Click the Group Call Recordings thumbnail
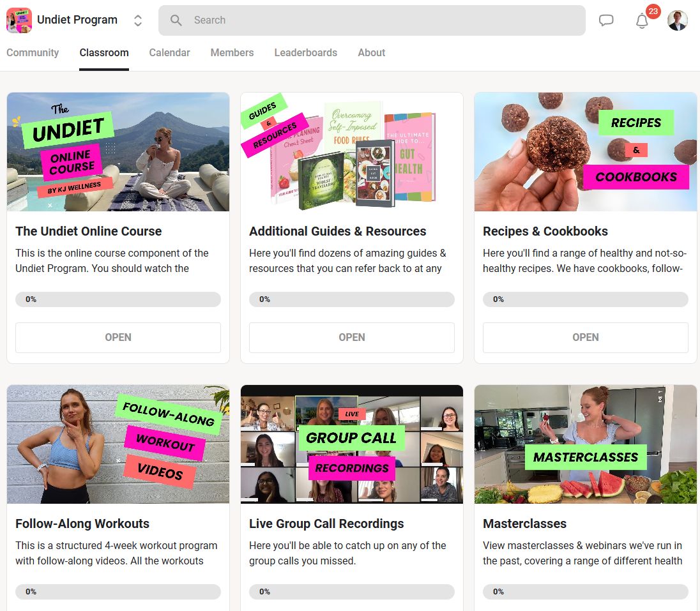700x611 pixels. coord(352,444)
